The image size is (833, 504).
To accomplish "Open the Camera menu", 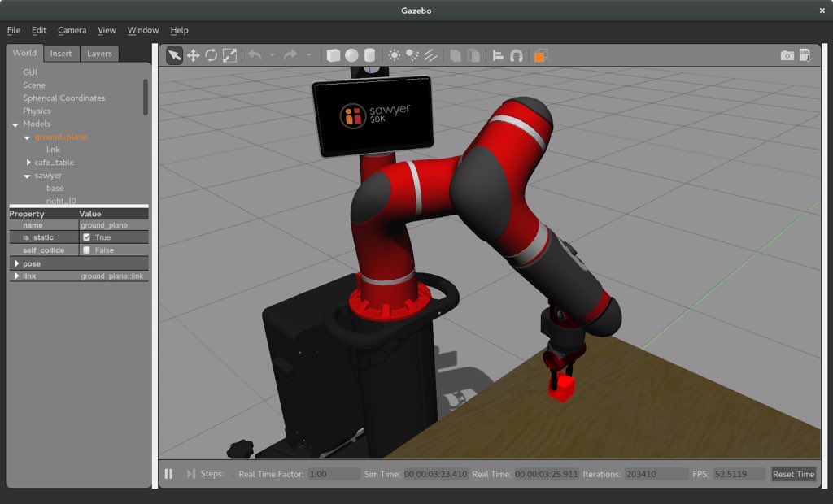I will (x=72, y=30).
